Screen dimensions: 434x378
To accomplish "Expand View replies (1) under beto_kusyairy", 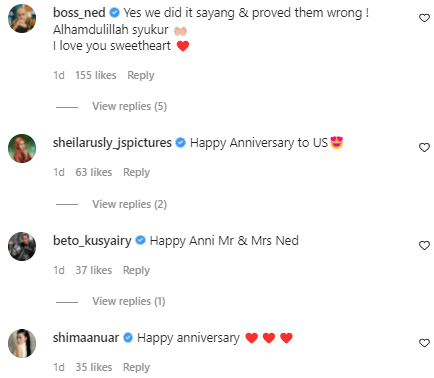I will coord(129,301).
